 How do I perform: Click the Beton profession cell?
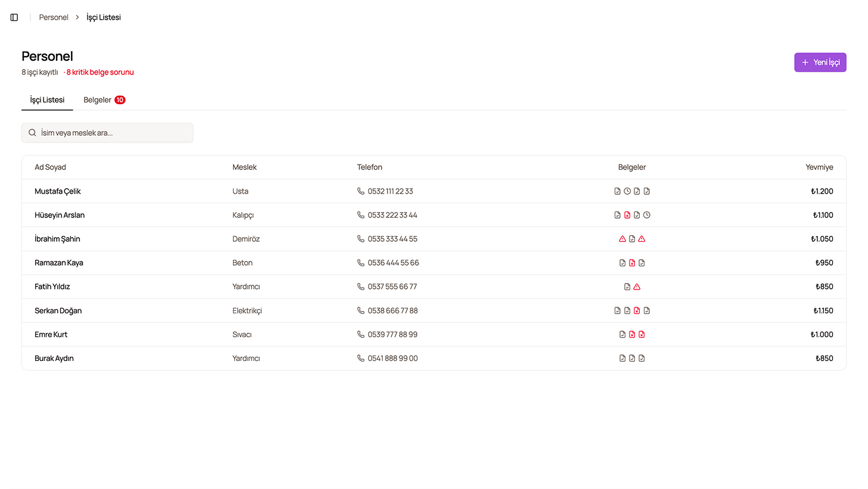click(243, 263)
